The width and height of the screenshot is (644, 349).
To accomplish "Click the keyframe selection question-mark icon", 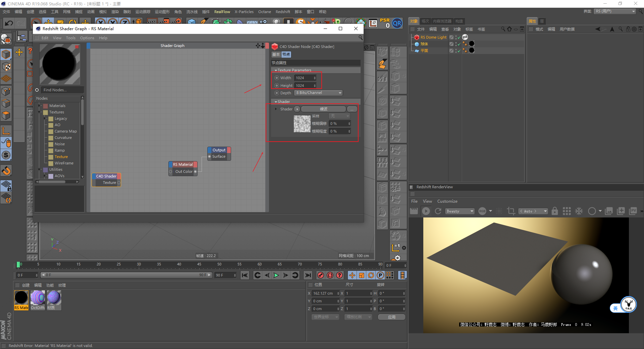I will pos(339,275).
